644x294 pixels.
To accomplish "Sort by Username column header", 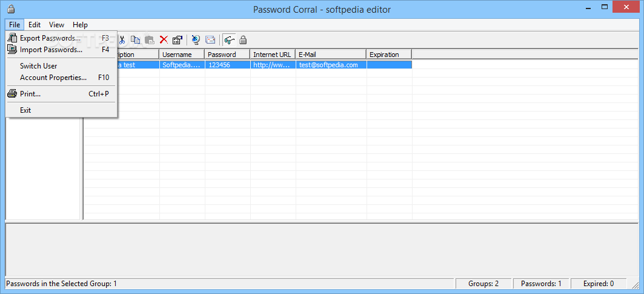I will (x=182, y=55).
